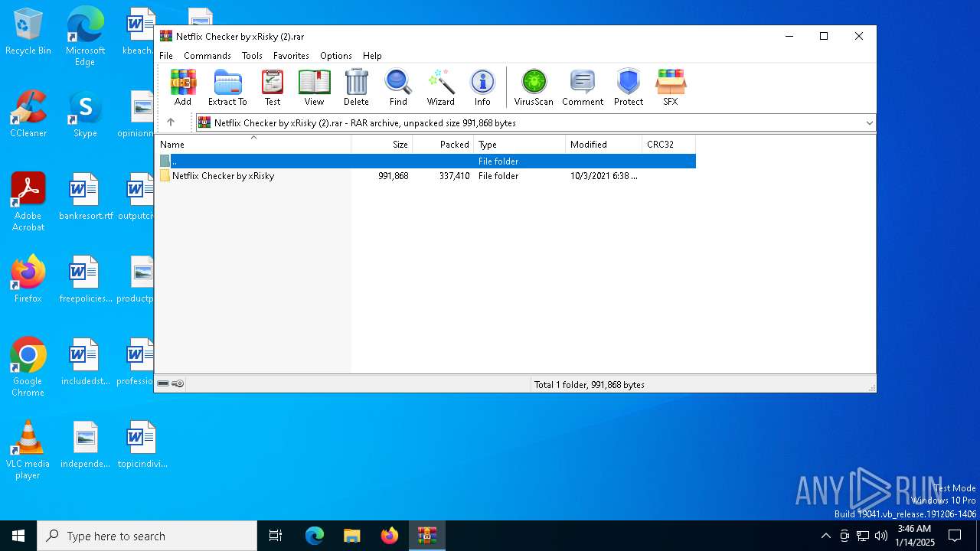Open the View toolbar icon
The height and width of the screenshot is (551, 980).
click(314, 87)
